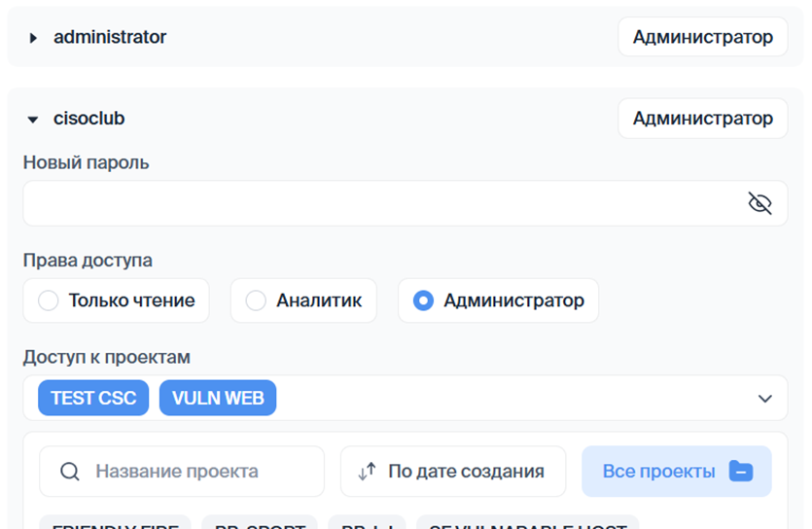812x529 pixels.
Task: Click the magnifier icon in project search
Action: pos(69,472)
